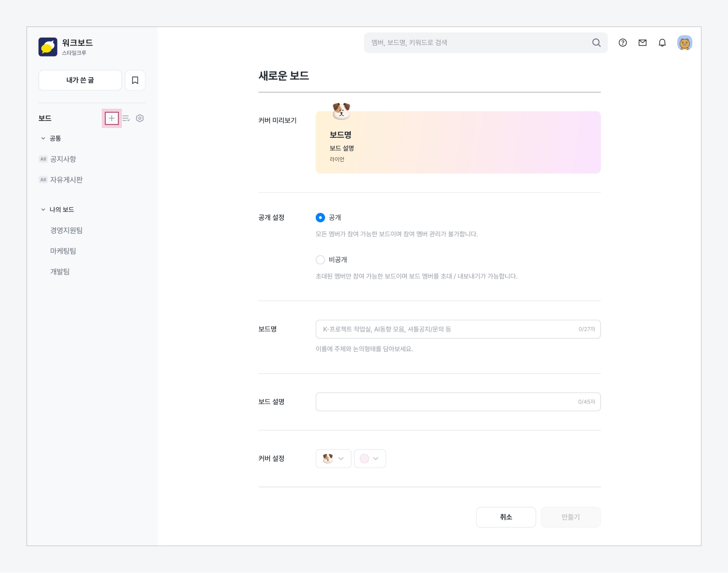Select the 비공개 radio option
The width and height of the screenshot is (728, 573).
click(x=321, y=260)
